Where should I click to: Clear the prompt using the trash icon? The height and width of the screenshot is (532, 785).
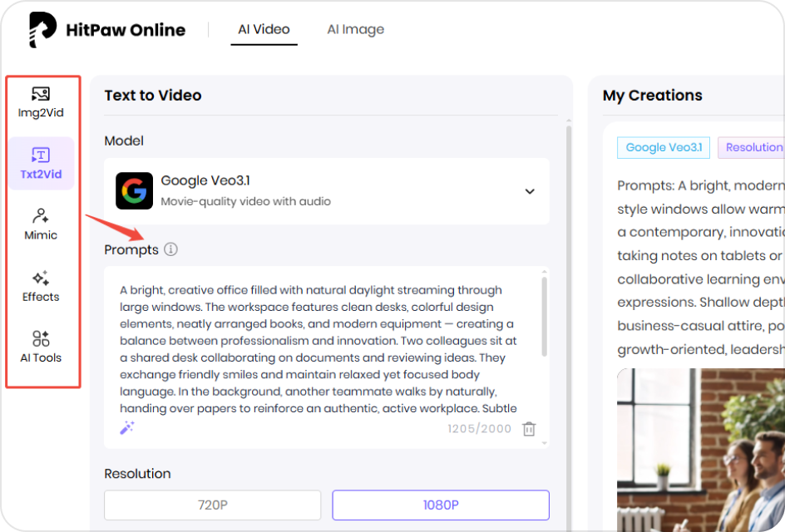coord(530,427)
